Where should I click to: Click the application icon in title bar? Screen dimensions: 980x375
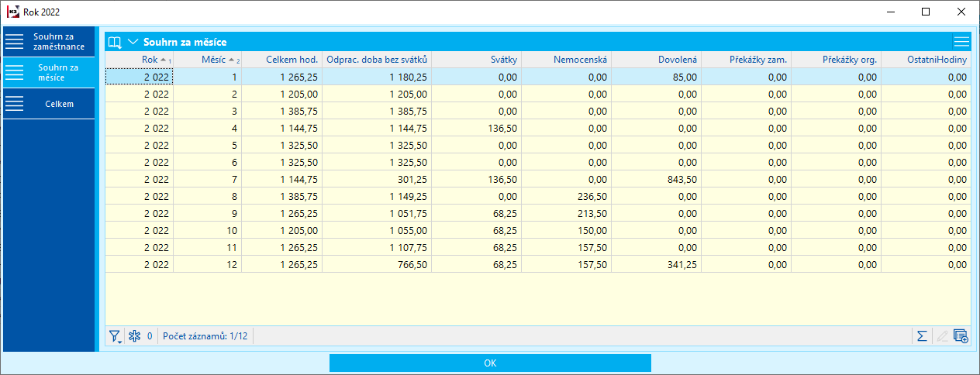[x=13, y=12]
